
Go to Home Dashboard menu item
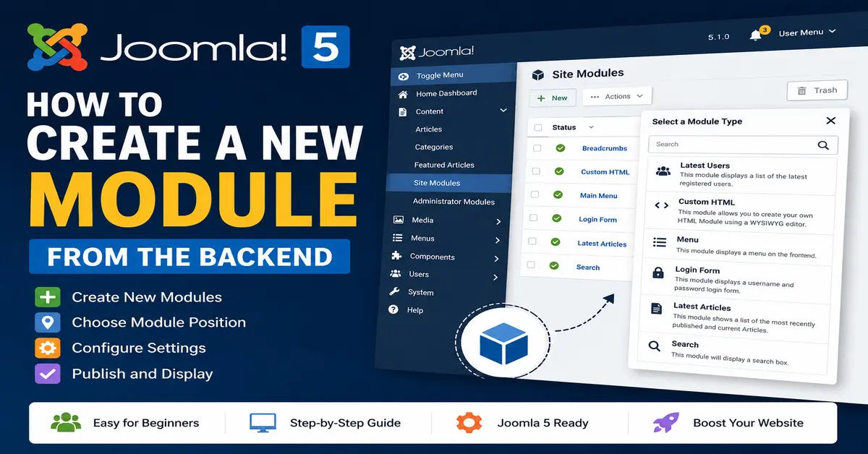pyautogui.click(x=446, y=93)
